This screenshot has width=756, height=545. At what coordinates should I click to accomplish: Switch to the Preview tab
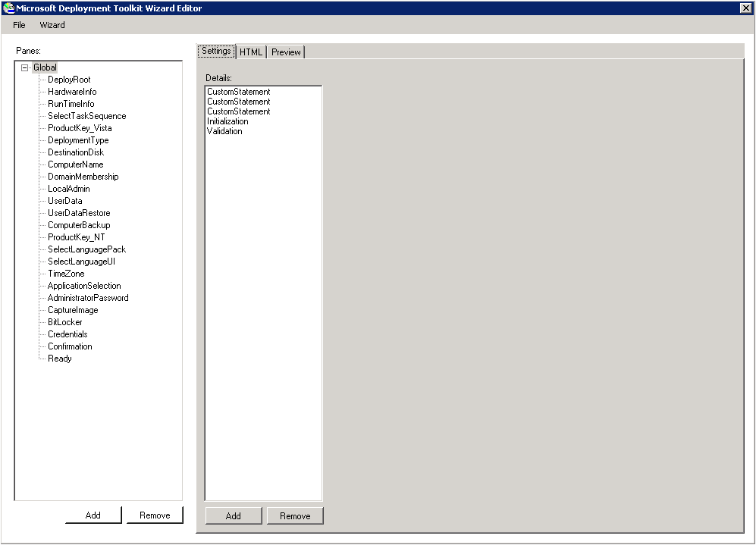click(285, 52)
